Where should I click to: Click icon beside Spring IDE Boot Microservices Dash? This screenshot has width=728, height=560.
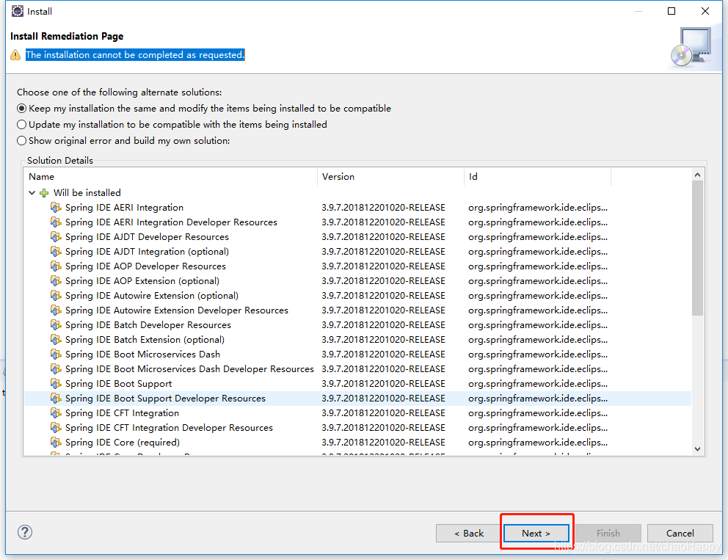[x=56, y=354]
